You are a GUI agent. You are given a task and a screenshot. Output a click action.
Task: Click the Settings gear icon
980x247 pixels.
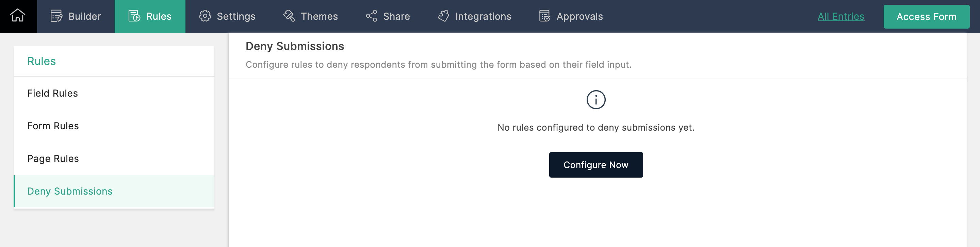[205, 16]
